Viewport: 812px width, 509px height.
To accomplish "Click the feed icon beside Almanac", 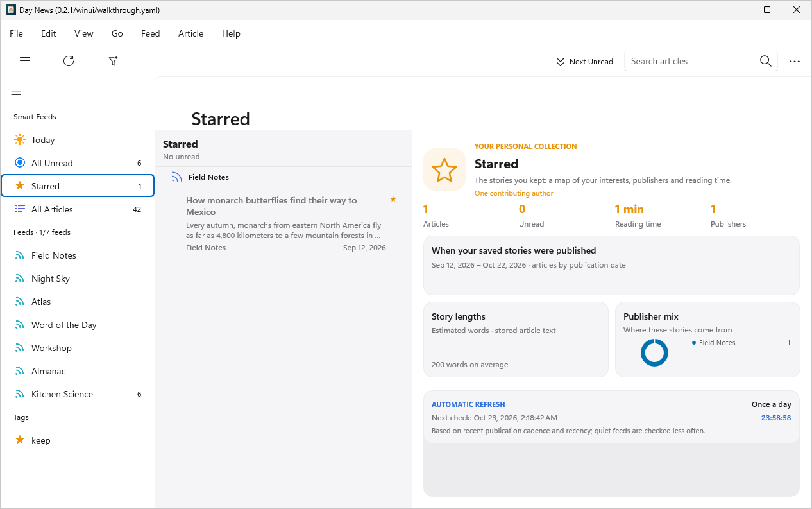I will pos(20,371).
